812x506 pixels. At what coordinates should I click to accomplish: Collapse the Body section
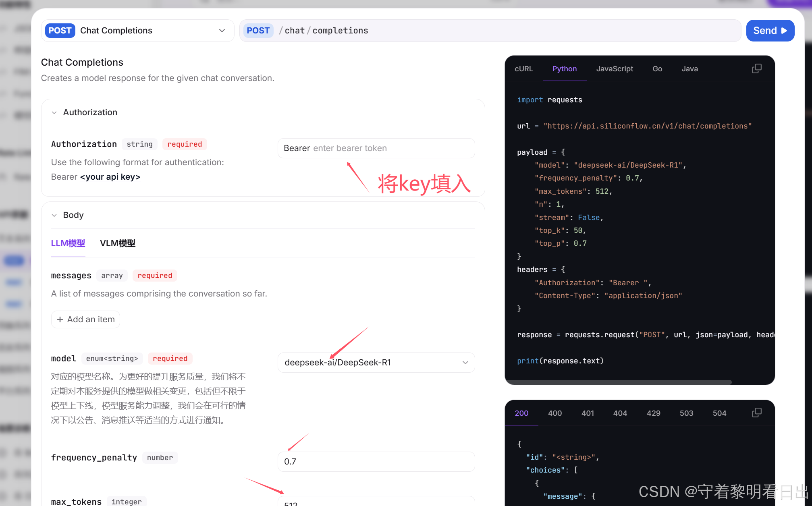[x=54, y=215]
